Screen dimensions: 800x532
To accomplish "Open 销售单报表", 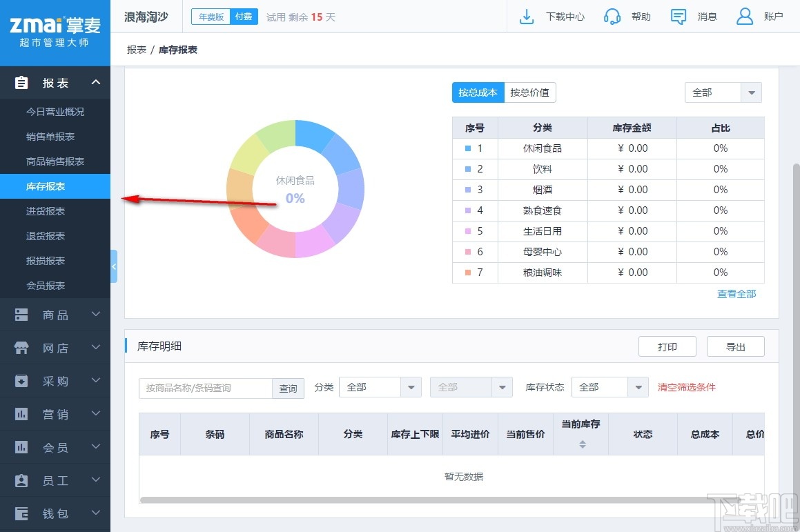I will coord(55,137).
